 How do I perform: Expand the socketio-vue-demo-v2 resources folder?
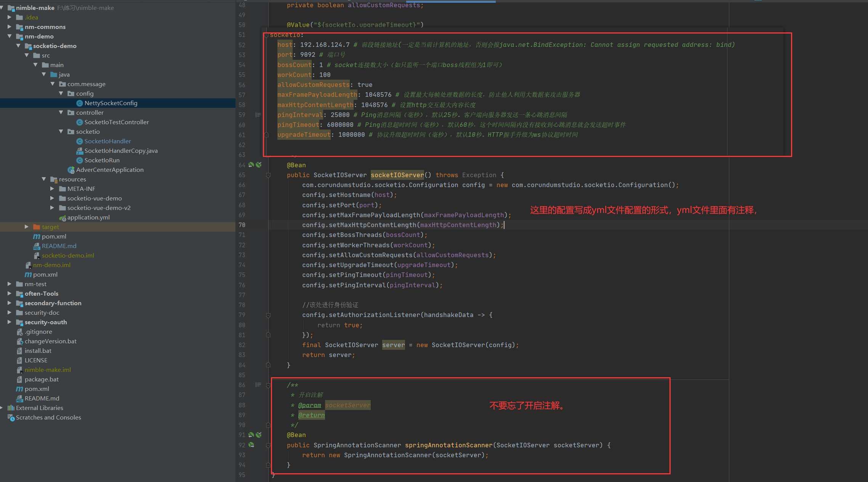52,208
